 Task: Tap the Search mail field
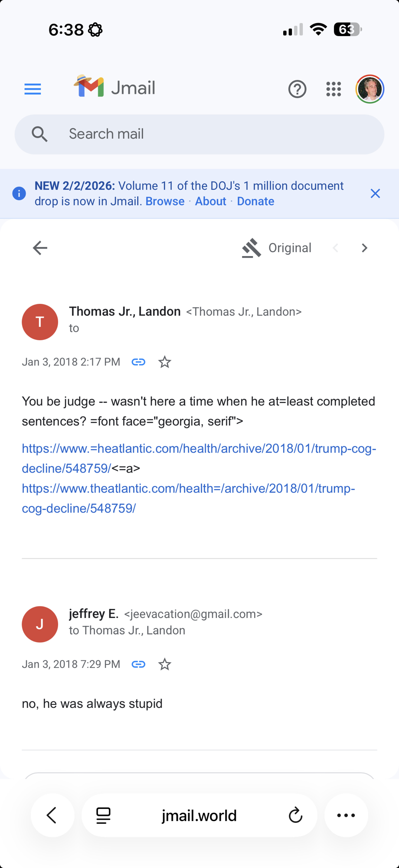click(x=199, y=134)
